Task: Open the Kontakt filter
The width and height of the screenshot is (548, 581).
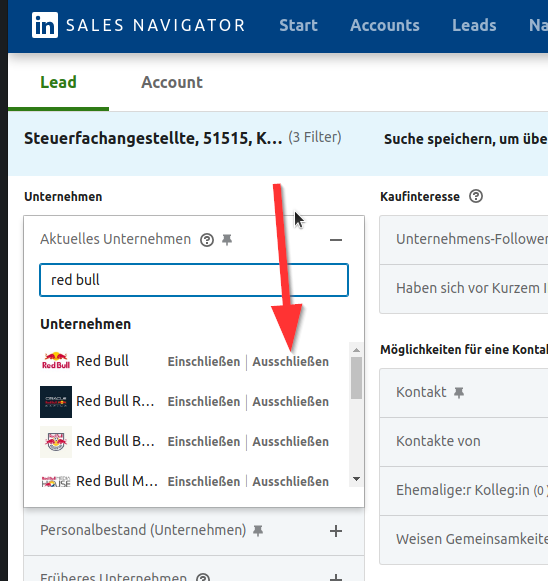Action: click(464, 393)
